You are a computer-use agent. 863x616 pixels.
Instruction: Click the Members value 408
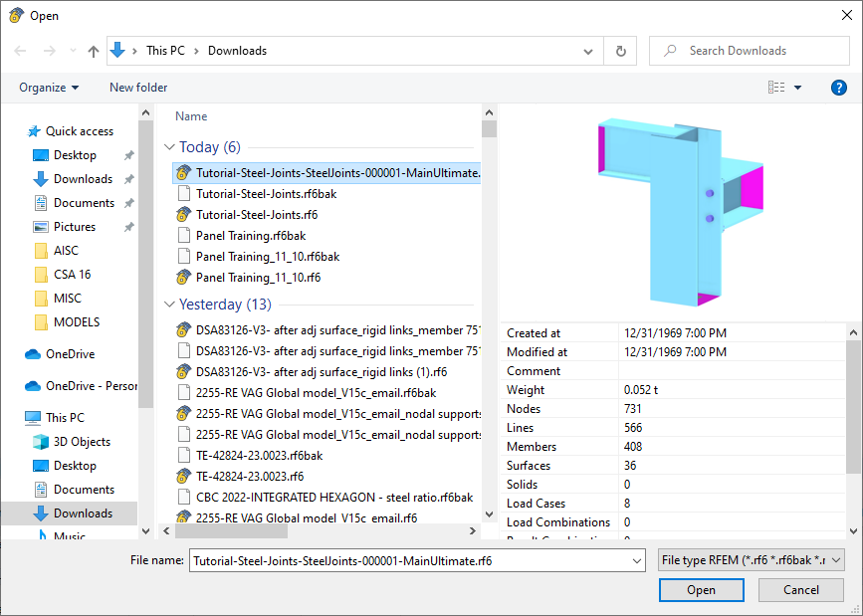(632, 447)
